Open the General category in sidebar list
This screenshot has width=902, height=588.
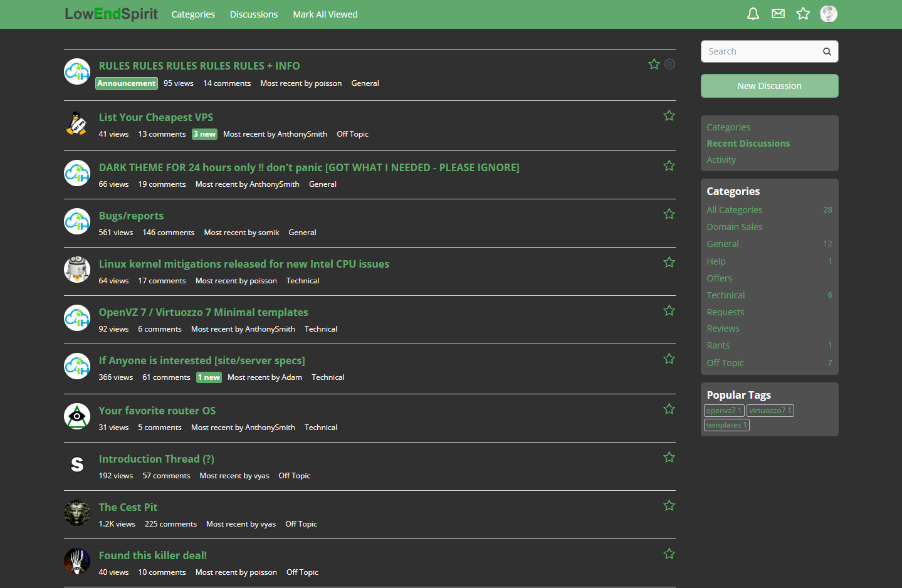tap(723, 244)
